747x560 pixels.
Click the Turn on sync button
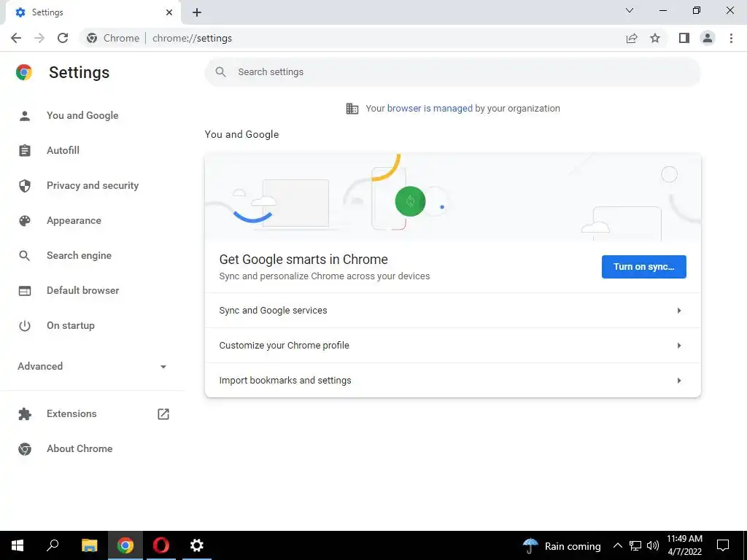pos(643,267)
